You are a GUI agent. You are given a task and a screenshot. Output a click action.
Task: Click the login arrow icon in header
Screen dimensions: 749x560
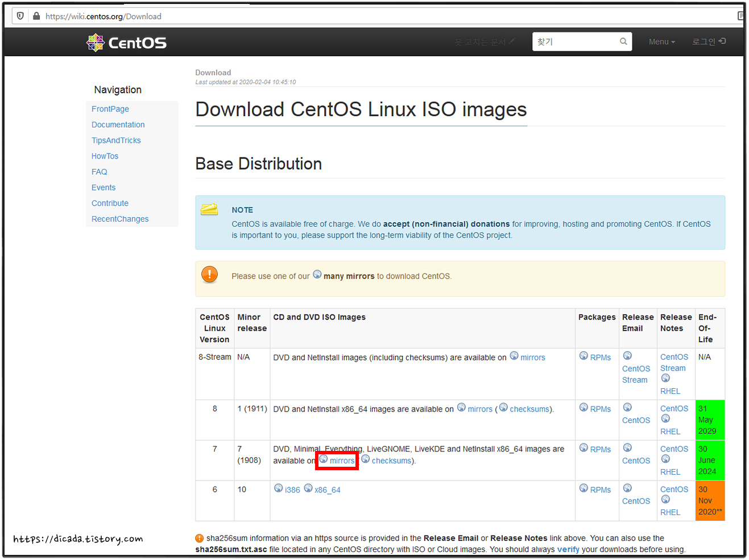722,41
